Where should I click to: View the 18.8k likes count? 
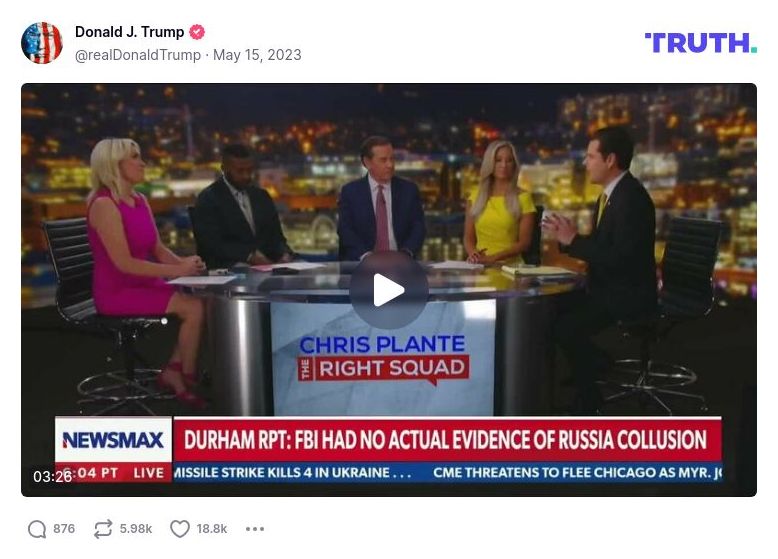pos(212,529)
